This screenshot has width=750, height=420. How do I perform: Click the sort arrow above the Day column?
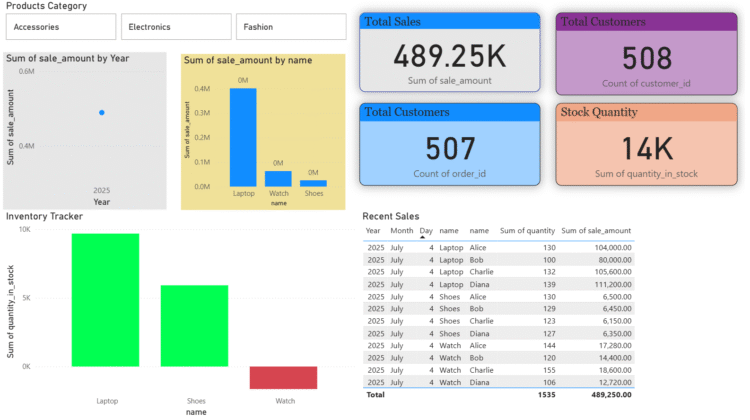coord(426,226)
